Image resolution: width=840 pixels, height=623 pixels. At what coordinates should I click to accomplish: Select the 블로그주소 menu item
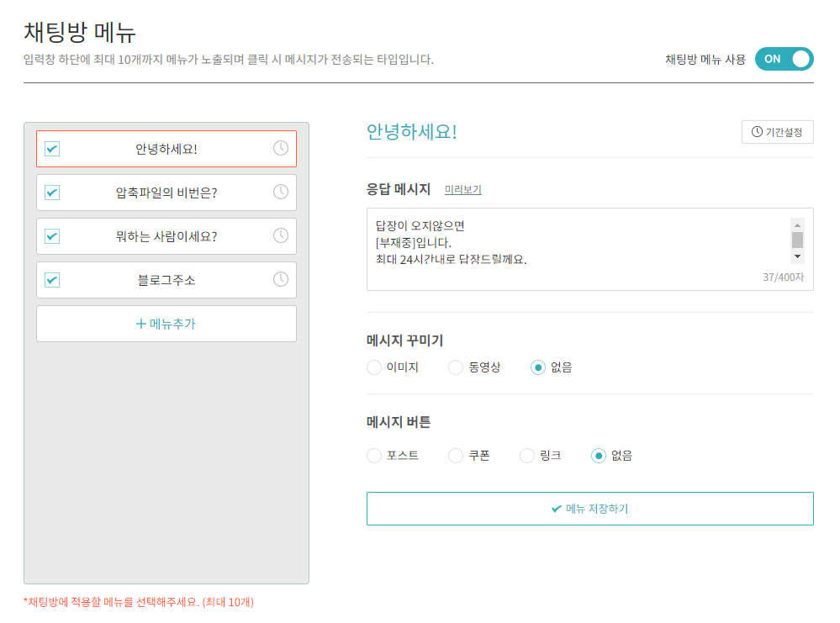coord(166,280)
